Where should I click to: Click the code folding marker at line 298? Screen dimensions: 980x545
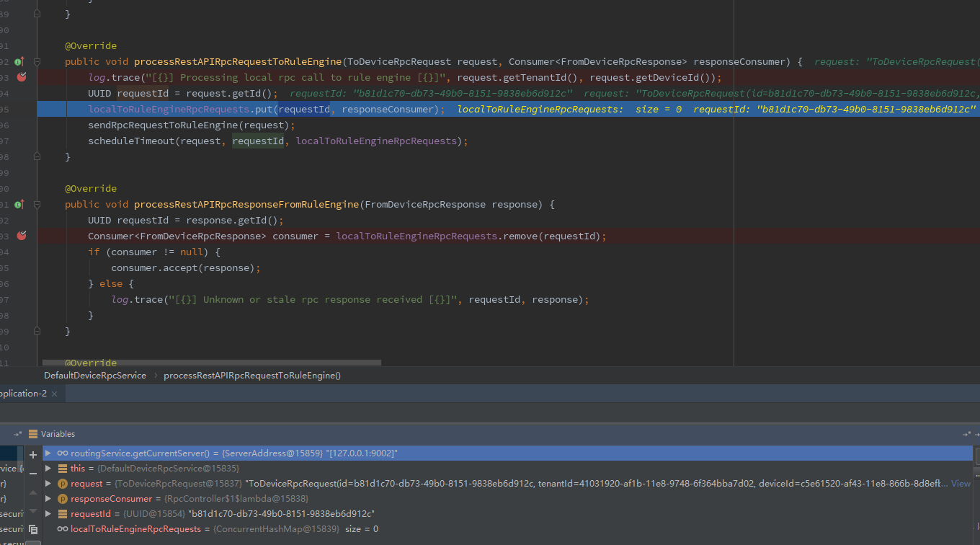[x=37, y=156]
